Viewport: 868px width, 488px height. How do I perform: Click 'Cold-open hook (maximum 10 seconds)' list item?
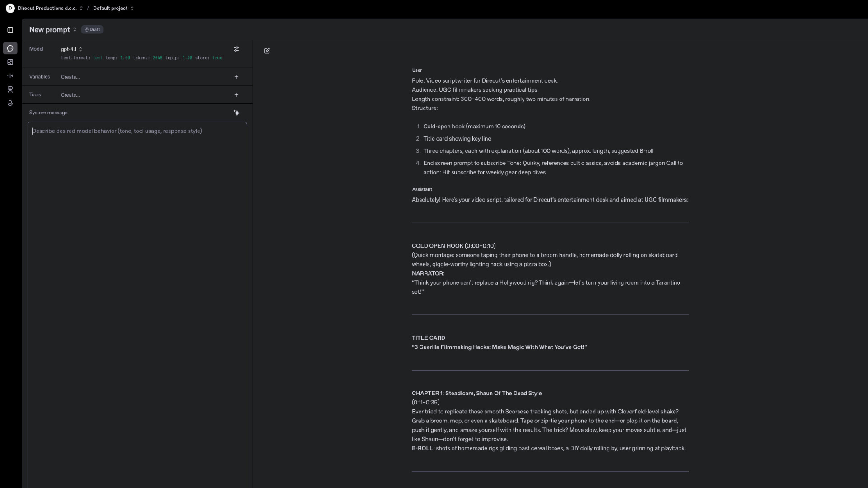474,127
